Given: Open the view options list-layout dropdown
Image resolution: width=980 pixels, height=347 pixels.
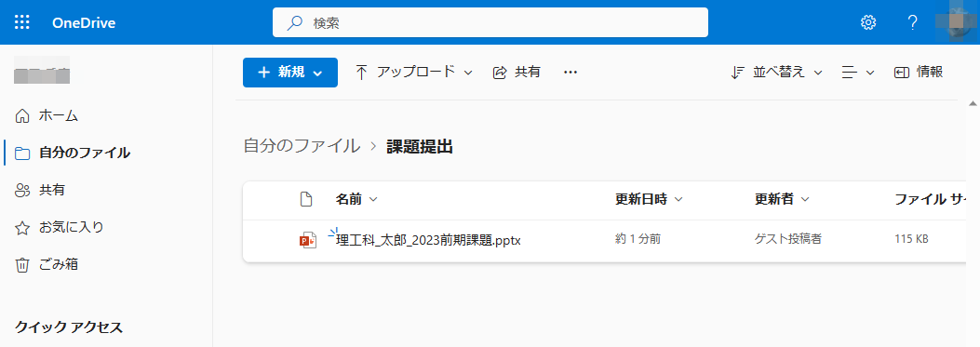Looking at the screenshot, I should coord(857,73).
